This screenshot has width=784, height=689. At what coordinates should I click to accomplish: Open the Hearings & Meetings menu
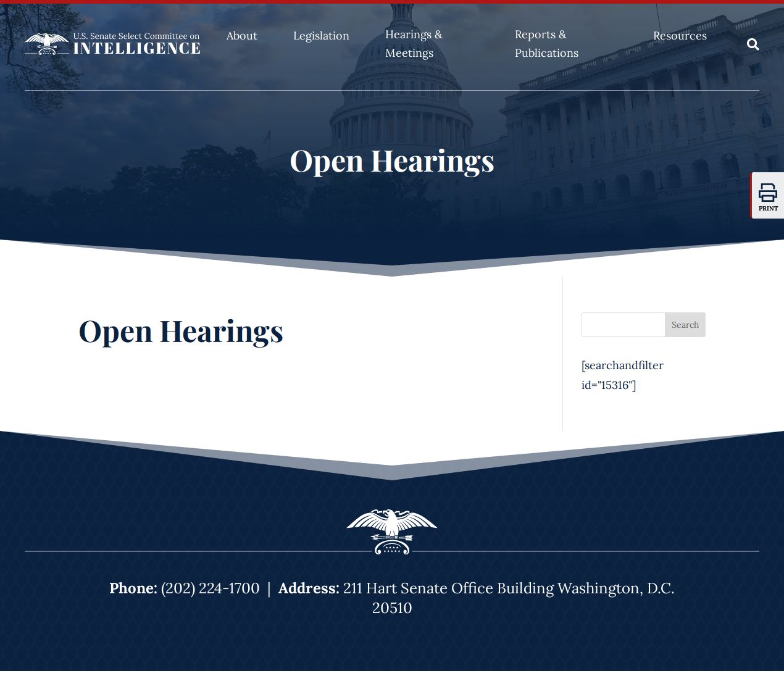[414, 44]
